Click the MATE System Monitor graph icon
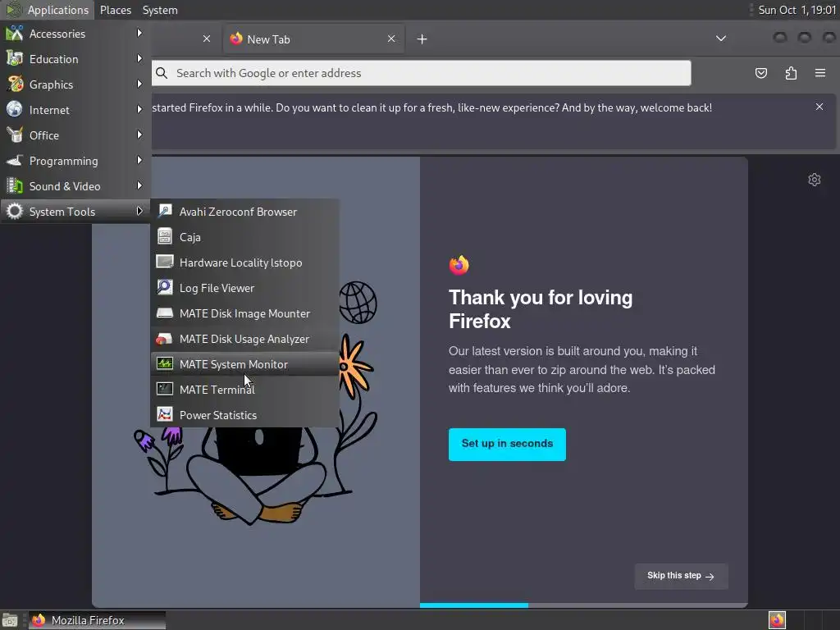 (x=164, y=363)
